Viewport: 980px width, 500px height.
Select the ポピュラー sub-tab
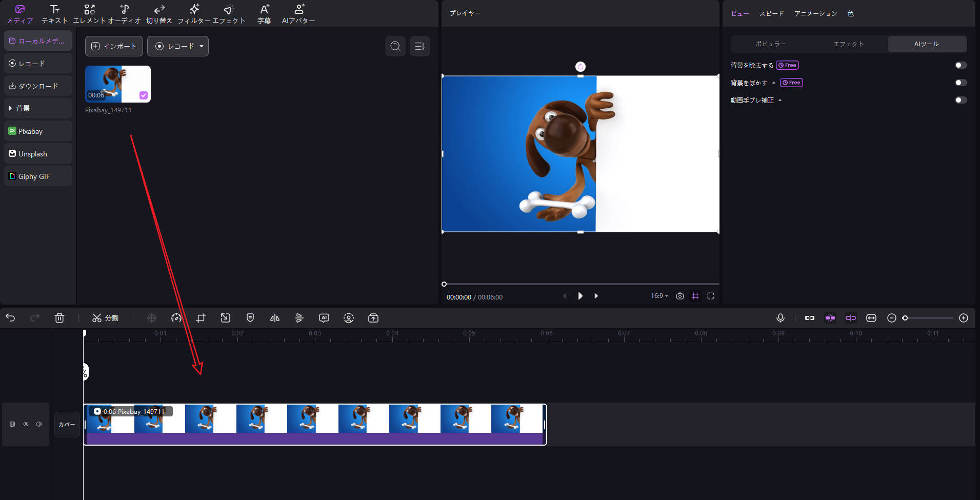(x=770, y=44)
